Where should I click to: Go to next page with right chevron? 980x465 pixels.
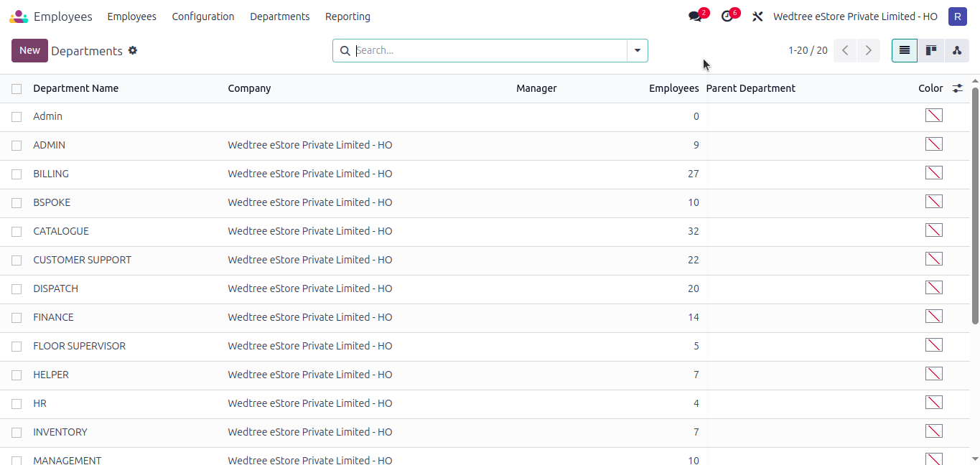click(x=868, y=50)
